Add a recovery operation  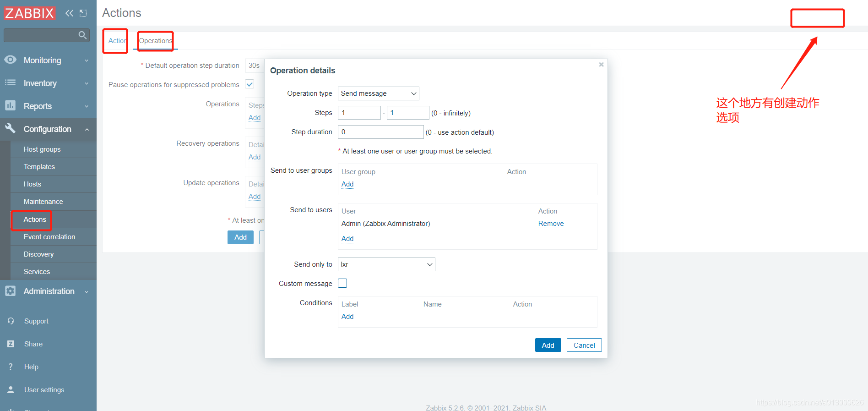click(255, 157)
